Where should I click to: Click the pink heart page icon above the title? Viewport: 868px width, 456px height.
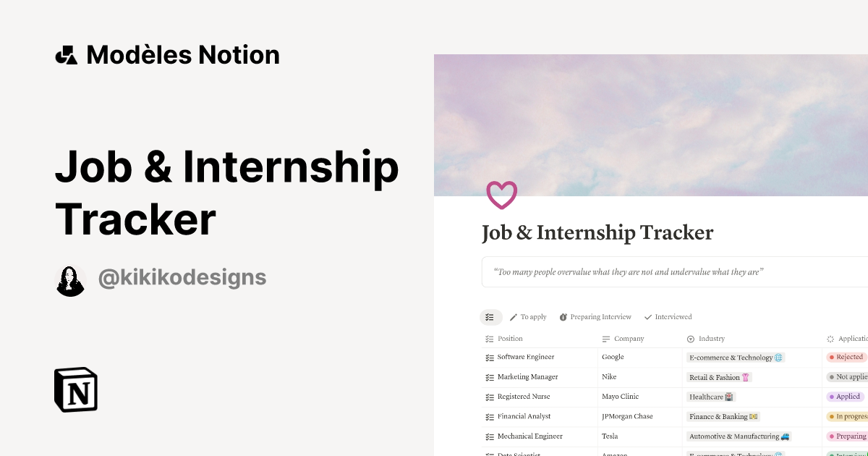pyautogui.click(x=501, y=195)
